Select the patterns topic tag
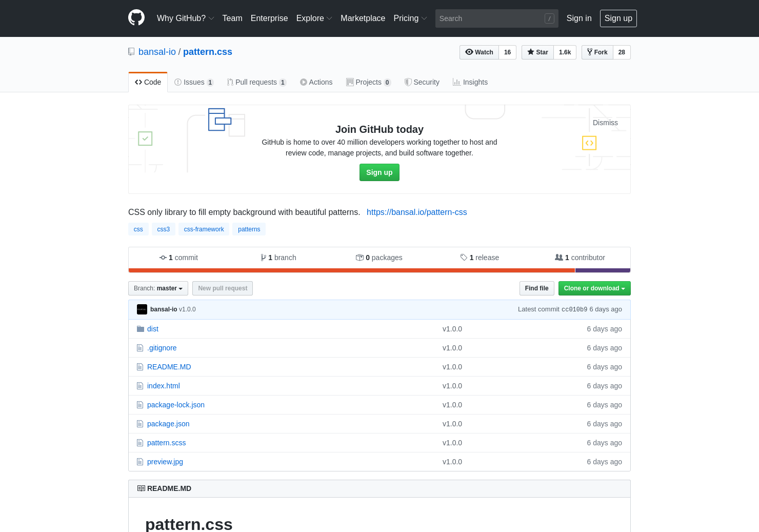 point(249,229)
